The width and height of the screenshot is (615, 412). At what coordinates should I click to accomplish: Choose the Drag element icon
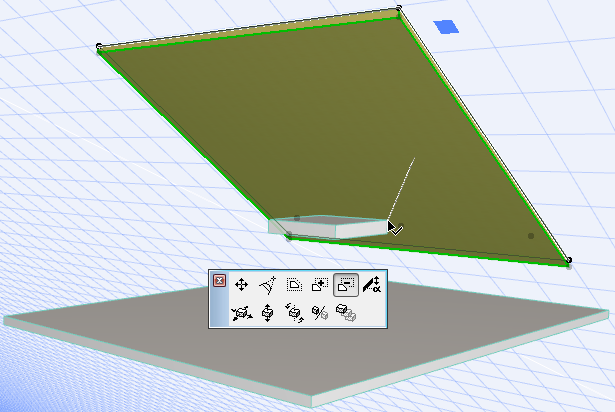point(242,313)
